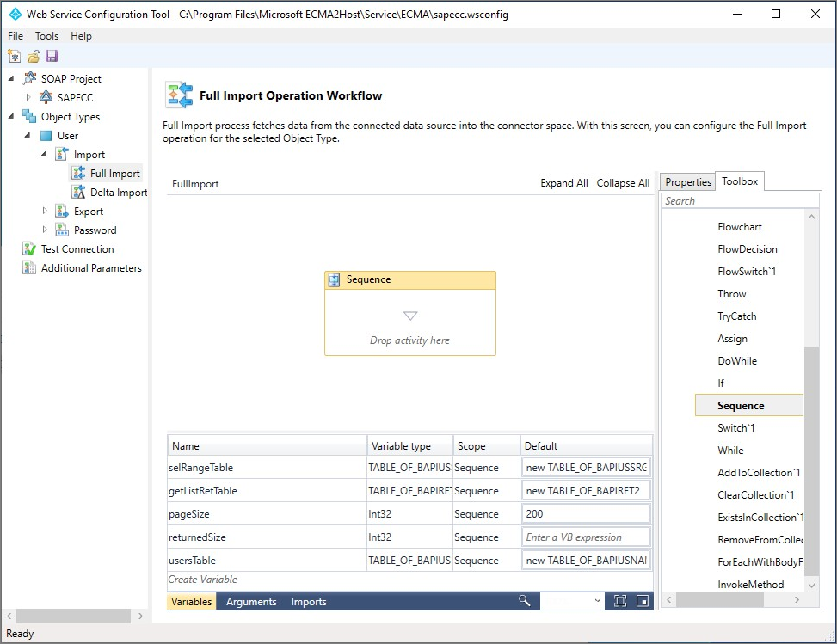Select the Assign activity in Toolbox
837x644 pixels.
coord(732,338)
